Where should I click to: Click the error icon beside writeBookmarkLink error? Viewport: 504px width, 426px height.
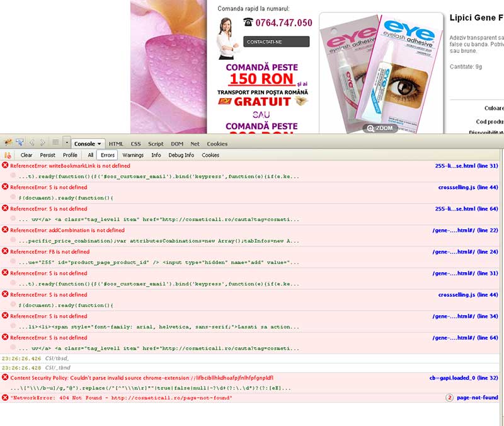[x=5, y=165]
